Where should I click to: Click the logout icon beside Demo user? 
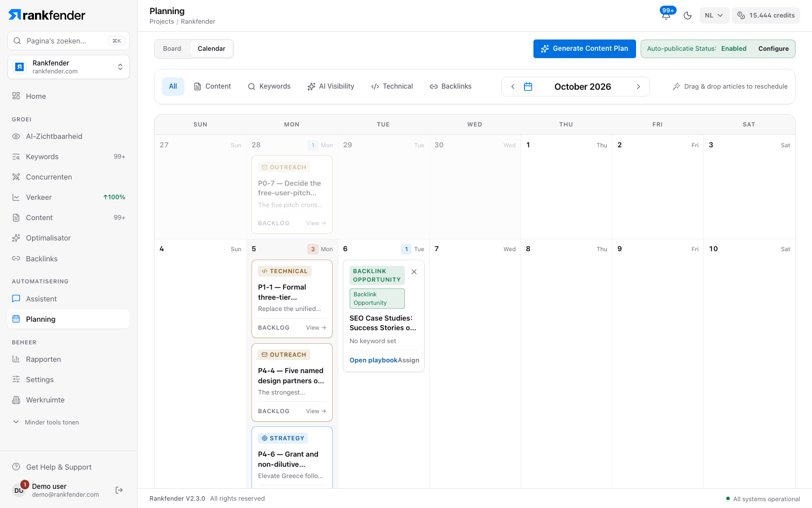[119, 490]
